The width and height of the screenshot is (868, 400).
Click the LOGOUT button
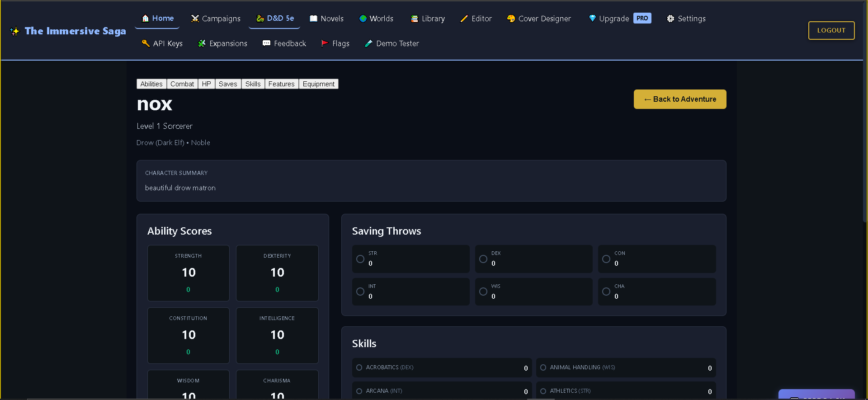click(x=831, y=30)
